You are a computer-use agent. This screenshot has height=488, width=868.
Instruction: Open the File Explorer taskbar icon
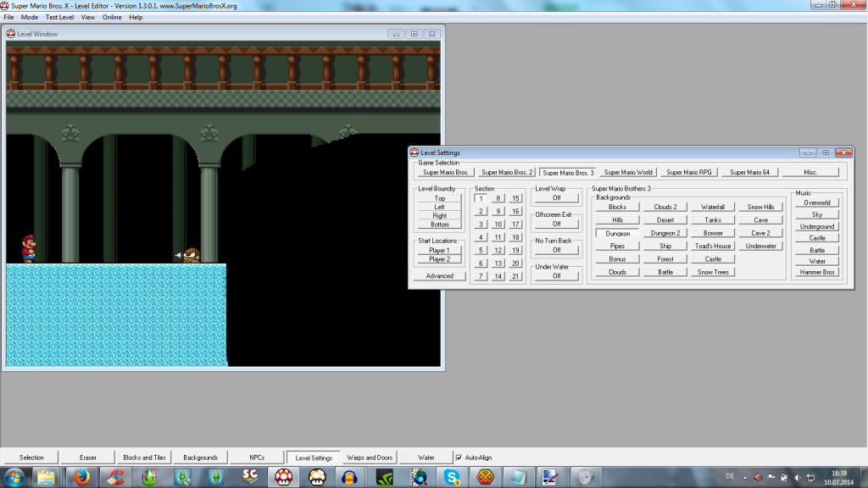point(46,477)
